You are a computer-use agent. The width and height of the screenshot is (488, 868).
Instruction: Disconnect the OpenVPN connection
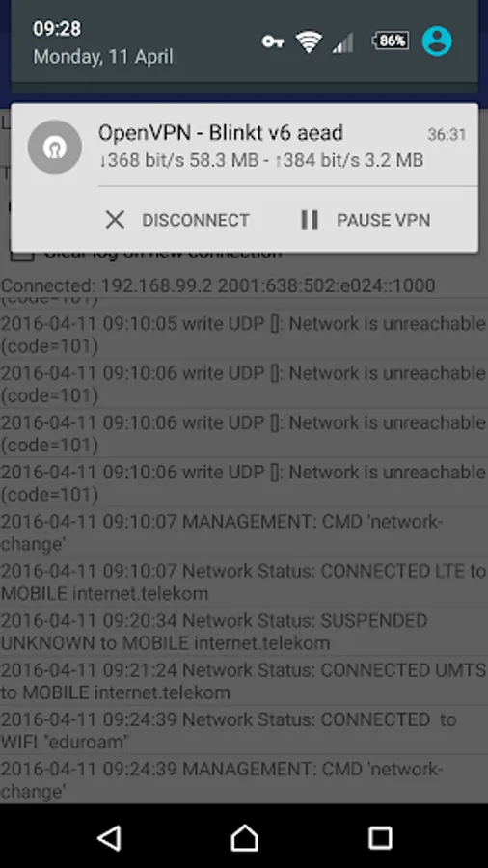[177, 220]
